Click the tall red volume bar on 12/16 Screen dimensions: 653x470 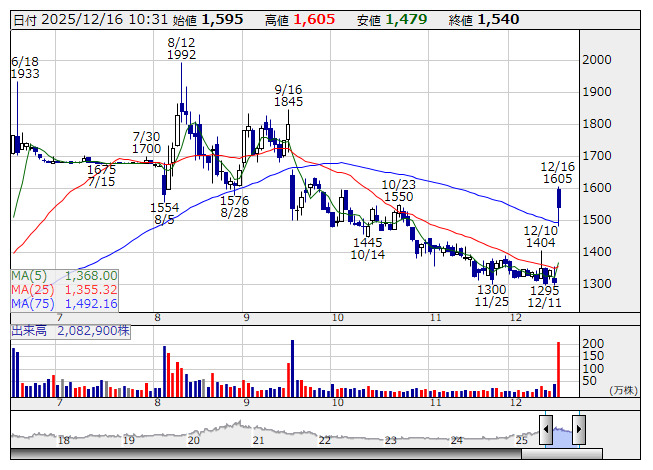pyautogui.click(x=558, y=369)
